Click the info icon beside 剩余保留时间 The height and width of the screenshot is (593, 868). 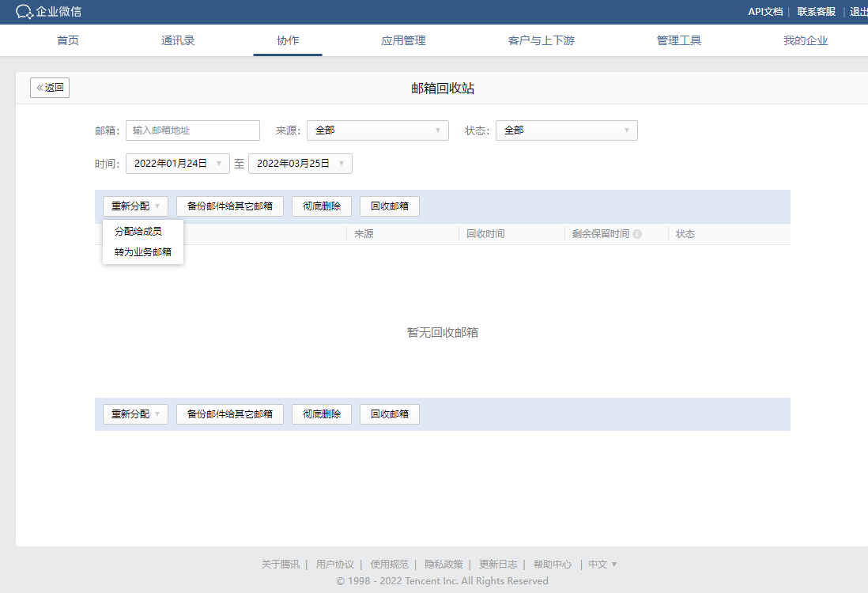[637, 234]
